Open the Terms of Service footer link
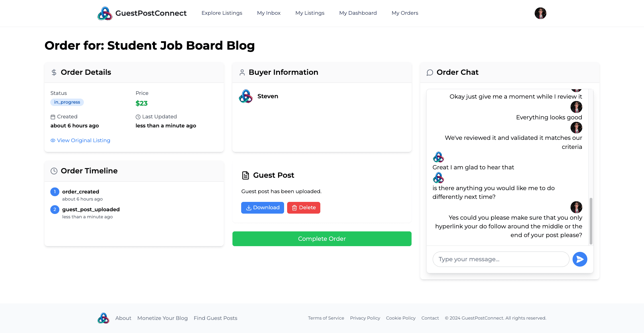Viewport: 644px width, 333px height. click(326, 318)
